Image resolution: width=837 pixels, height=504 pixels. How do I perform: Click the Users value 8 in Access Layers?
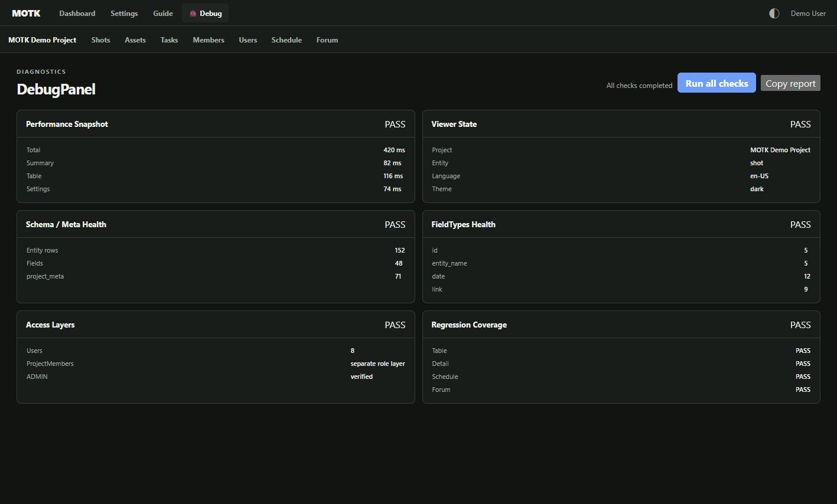pyautogui.click(x=353, y=351)
